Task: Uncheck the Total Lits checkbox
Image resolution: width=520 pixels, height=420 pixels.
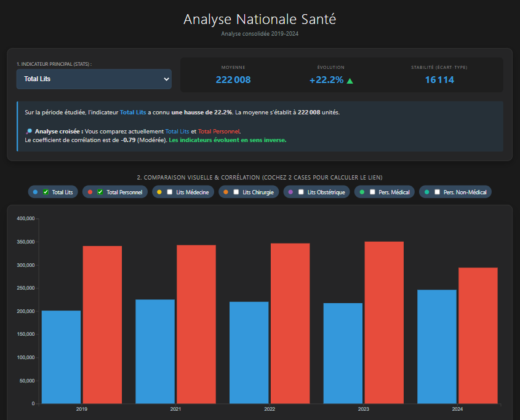Action: coord(46,192)
